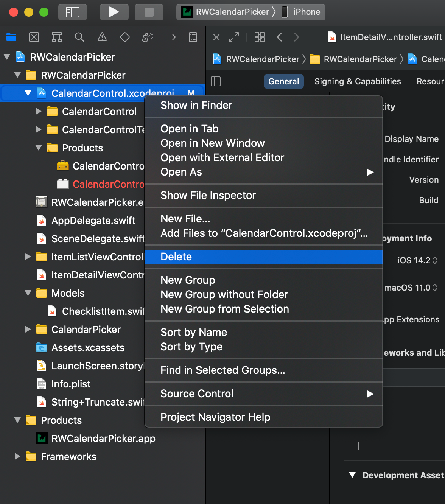445x504 pixels.
Task: Choose Open in Tab menu item
Action: pyautogui.click(x=264, y=129)
